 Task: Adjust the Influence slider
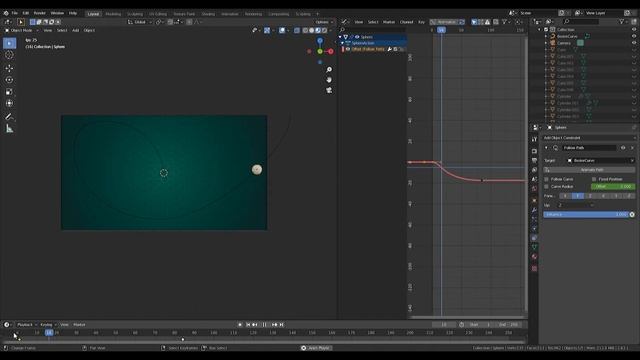click(586, 214)
